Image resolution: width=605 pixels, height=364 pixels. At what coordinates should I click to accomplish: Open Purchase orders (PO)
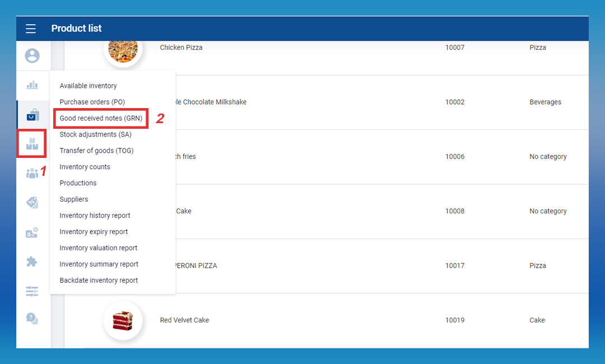click(x=92, y=102)
